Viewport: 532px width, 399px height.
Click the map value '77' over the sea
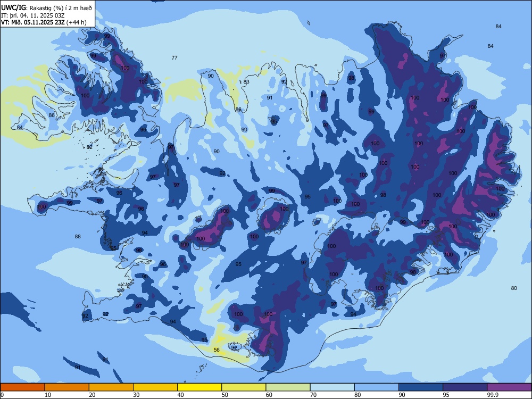coord(174,57)
